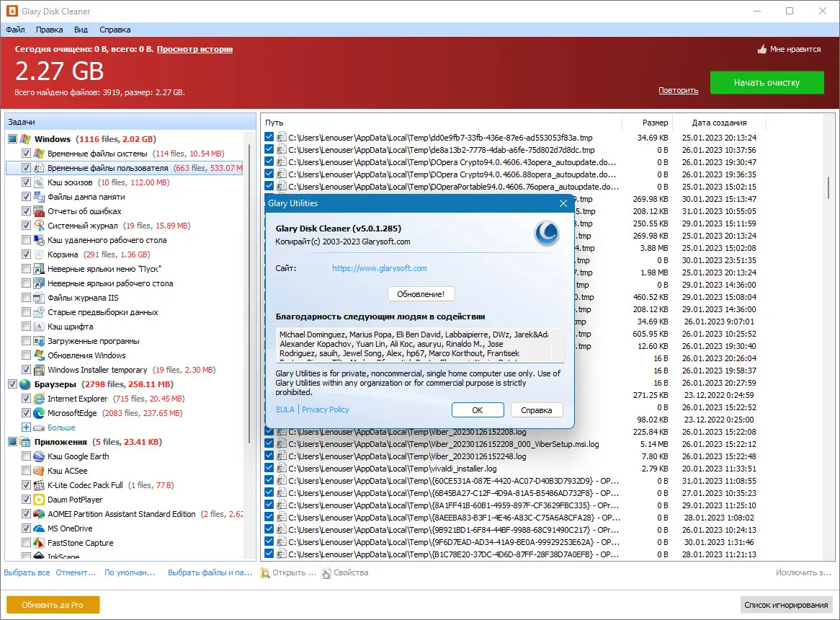The image size is (840, 620).
Task: Click the Browsers (Браузеры) globe icon
Action: pyautogui.click(x=25, y=385)
